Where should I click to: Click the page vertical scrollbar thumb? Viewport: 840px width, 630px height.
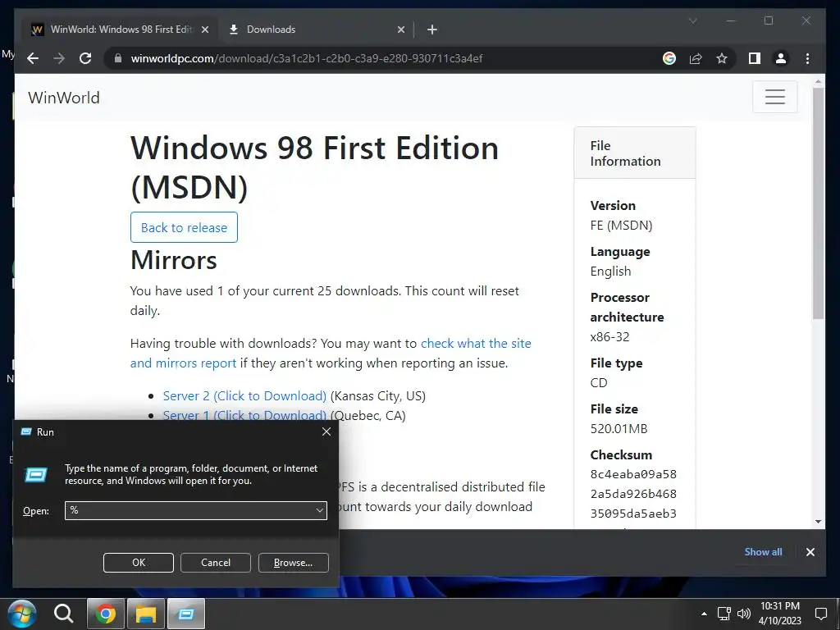click(x=818, y=203)
